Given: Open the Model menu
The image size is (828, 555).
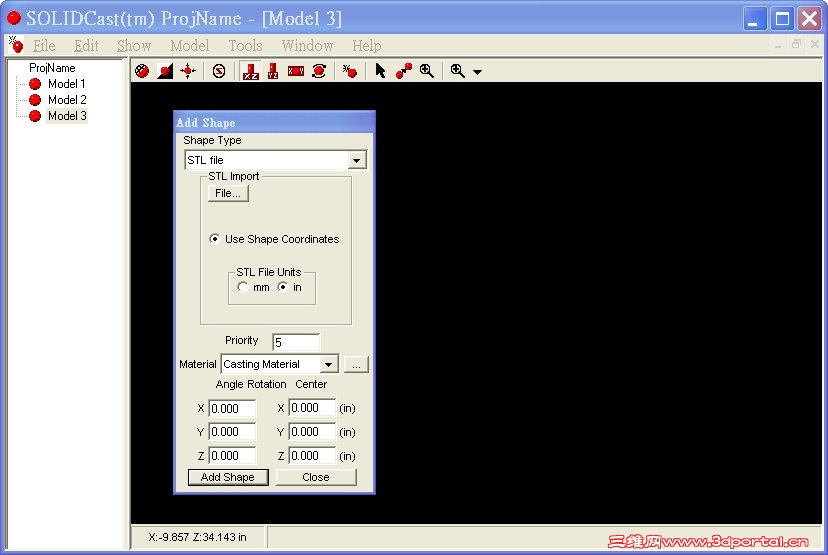Looking at the screenshot, I should pyautogui.click(x=190, y=45).
